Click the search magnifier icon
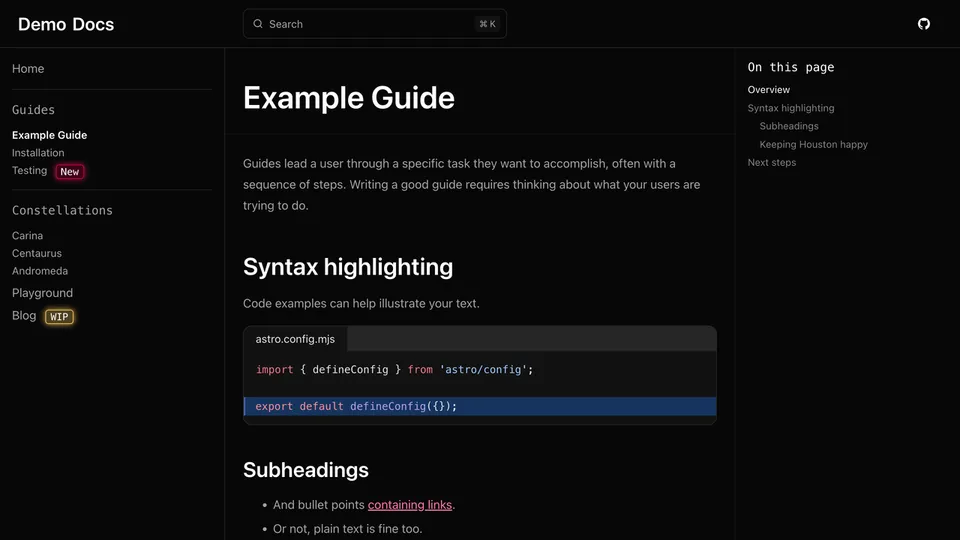Image resolution: width=960 pixels, height=540 pixels. (x=258, y=24)
